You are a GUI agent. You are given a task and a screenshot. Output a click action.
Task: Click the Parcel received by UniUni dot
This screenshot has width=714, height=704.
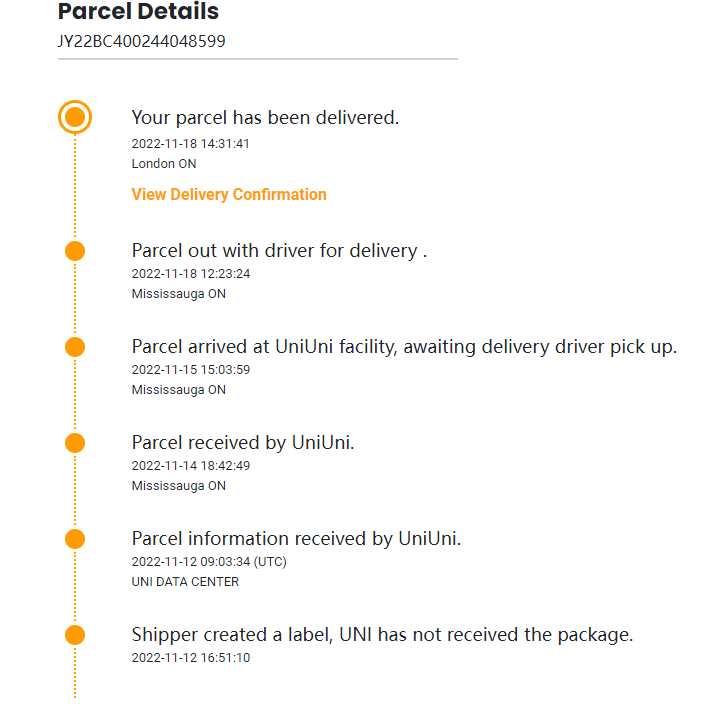click(75, 443)
